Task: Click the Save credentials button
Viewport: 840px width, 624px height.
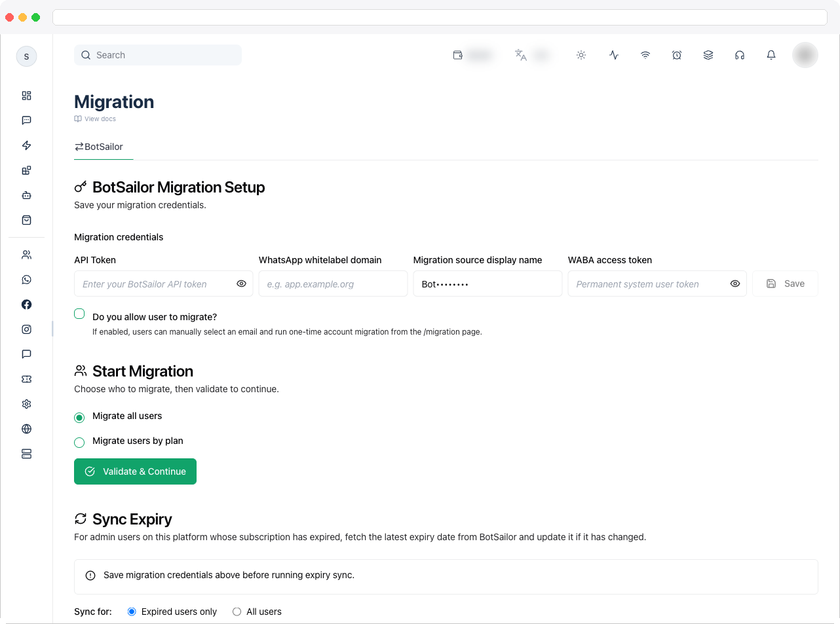Action: click(785, 284)
